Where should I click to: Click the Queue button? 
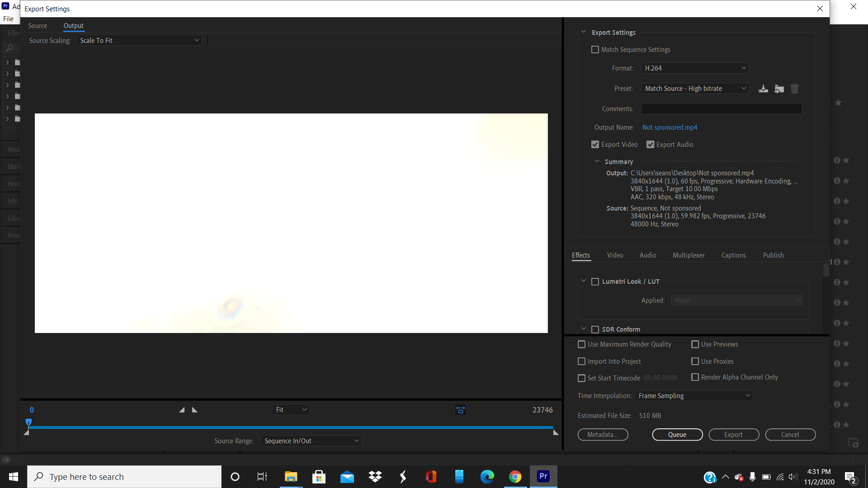coord(677,434)
